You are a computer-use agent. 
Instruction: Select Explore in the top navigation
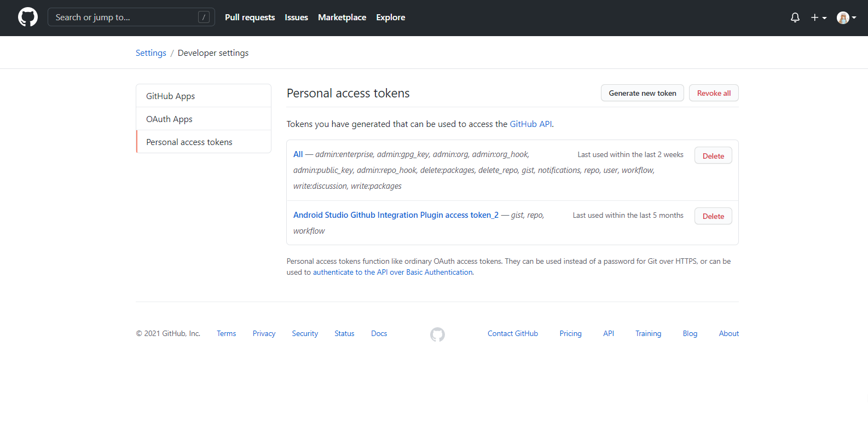(x=391, y=18)
